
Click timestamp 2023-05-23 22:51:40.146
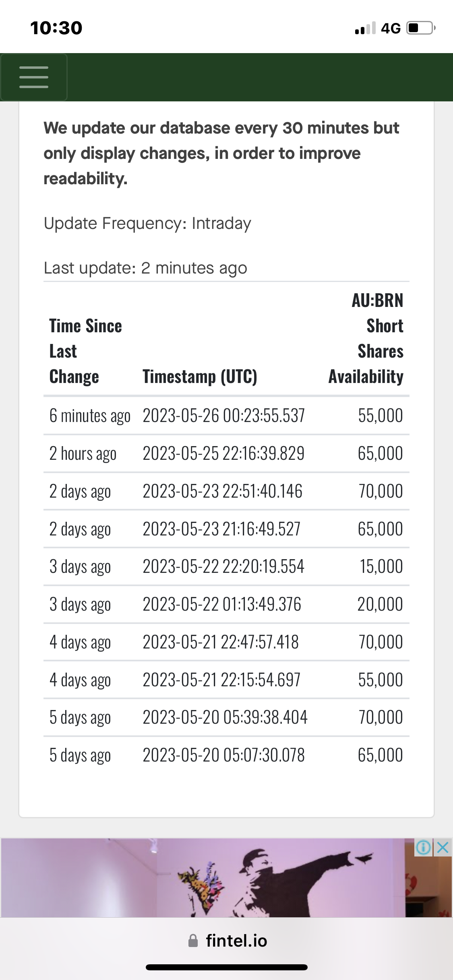(x=222, y=492)
